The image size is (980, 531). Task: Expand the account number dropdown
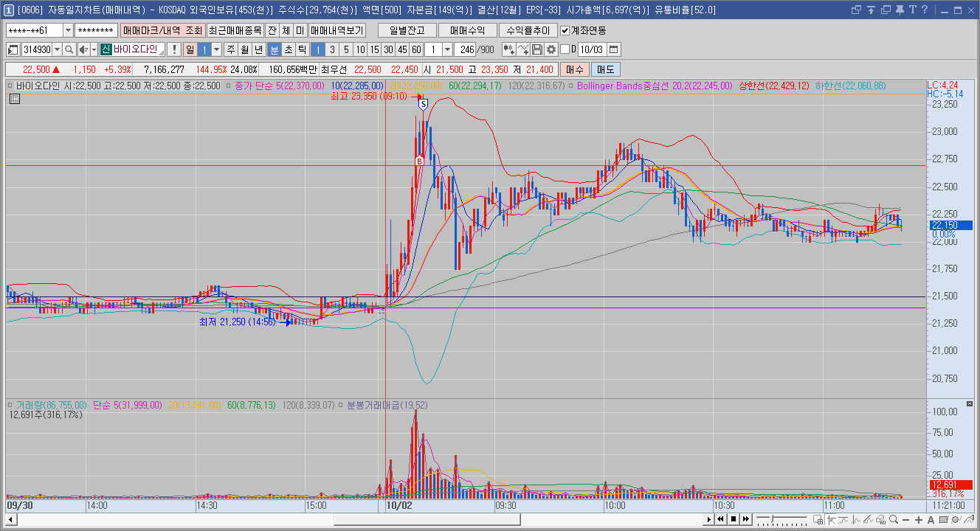[69, 30]
